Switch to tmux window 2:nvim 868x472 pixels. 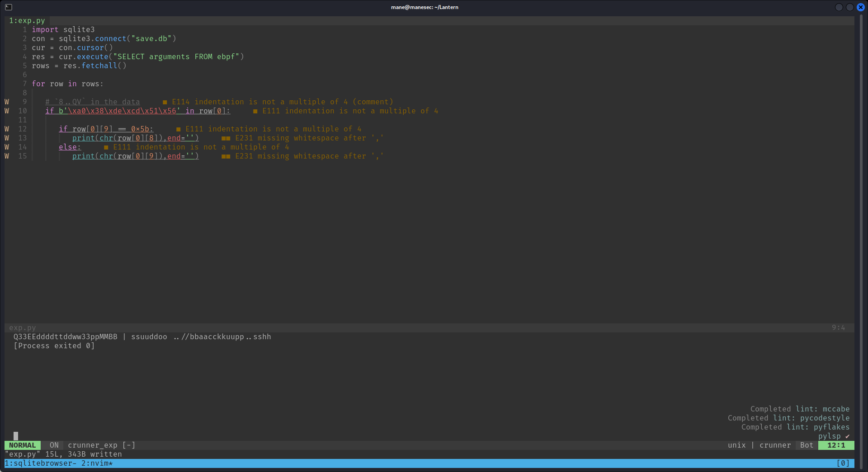click(x=97, y=463)
